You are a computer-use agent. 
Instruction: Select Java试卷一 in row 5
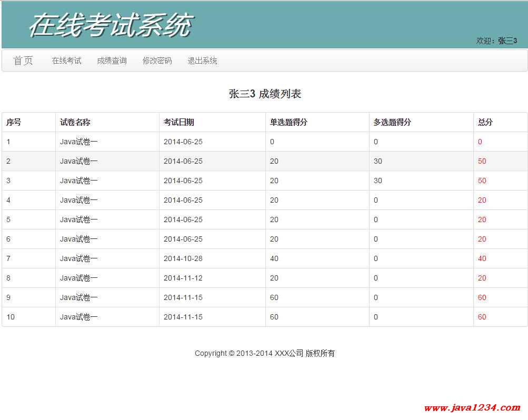79,219
